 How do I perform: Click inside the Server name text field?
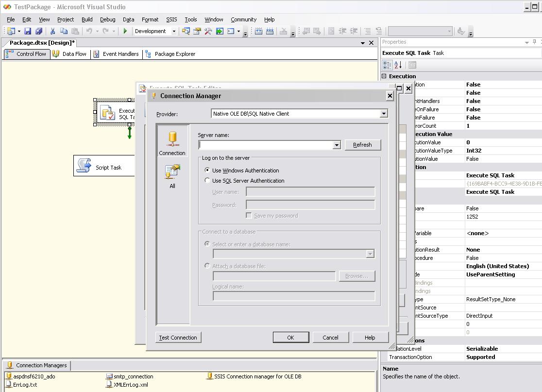point(265,145)
